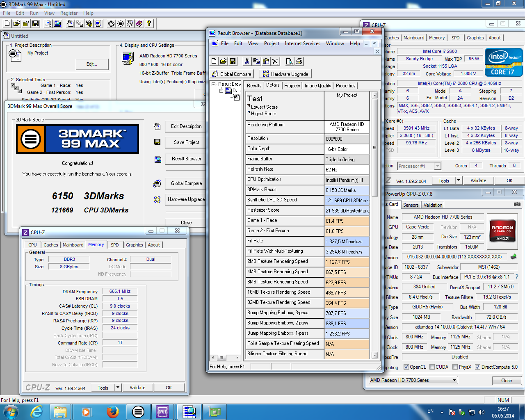Switch to Sensors tab in GPU-Z

pos(411,205)
